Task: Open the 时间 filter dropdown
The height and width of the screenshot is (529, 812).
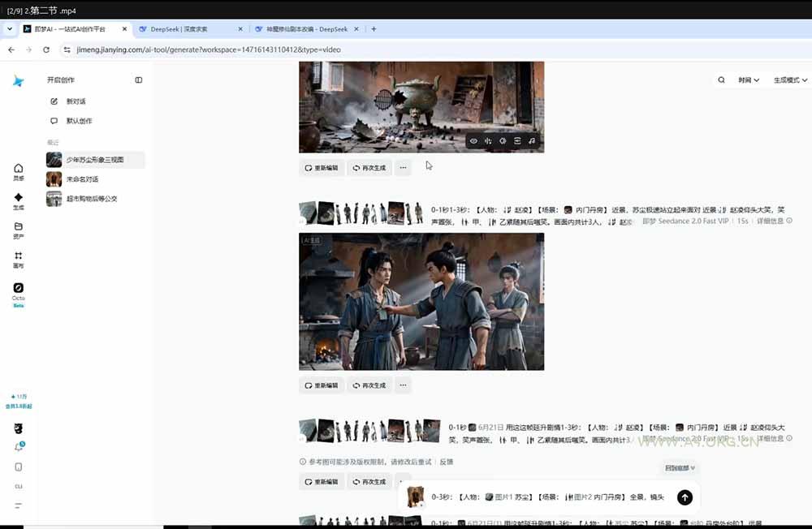Action: click(x=749, y=80)
